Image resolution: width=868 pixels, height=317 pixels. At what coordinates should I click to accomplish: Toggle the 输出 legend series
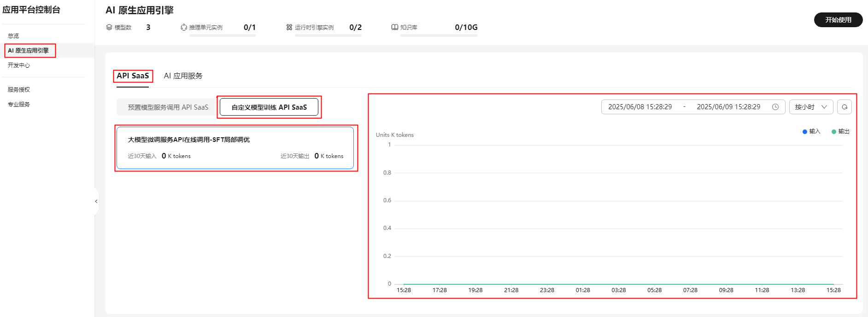point(840,132)
